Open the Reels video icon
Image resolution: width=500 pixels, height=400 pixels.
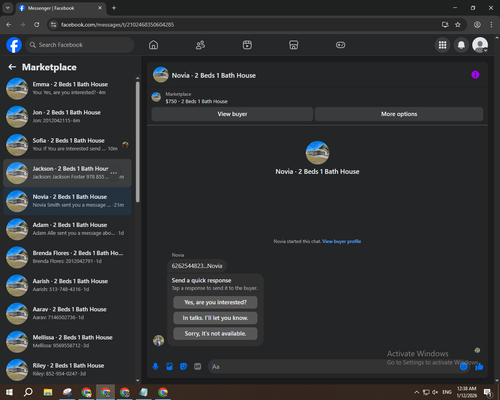(247, 45)
